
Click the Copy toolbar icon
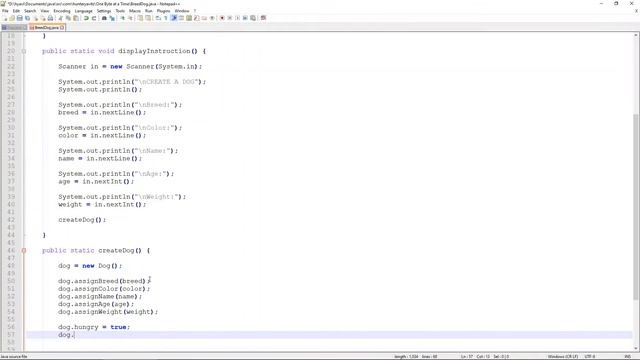click(x=68, y=18)
